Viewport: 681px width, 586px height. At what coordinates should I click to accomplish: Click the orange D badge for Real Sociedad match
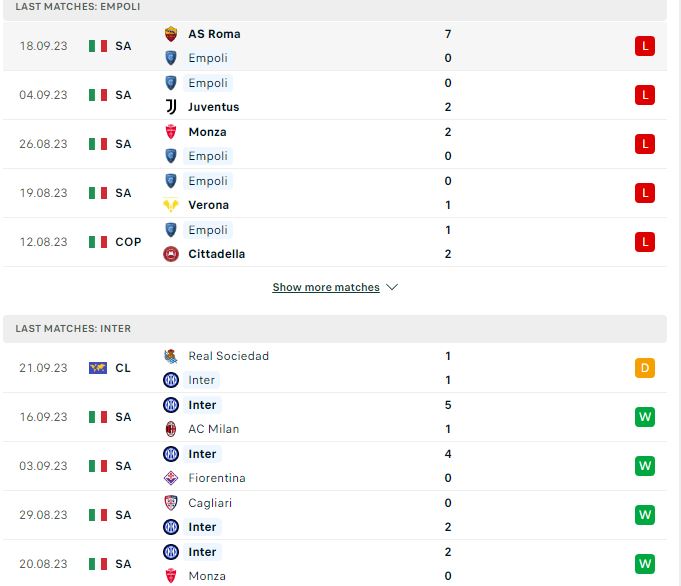click(645, 368)
